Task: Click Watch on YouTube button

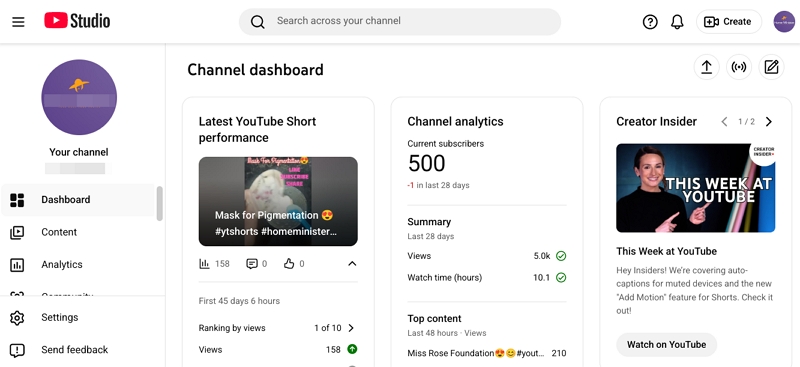Action: click(x=666, y=345)
